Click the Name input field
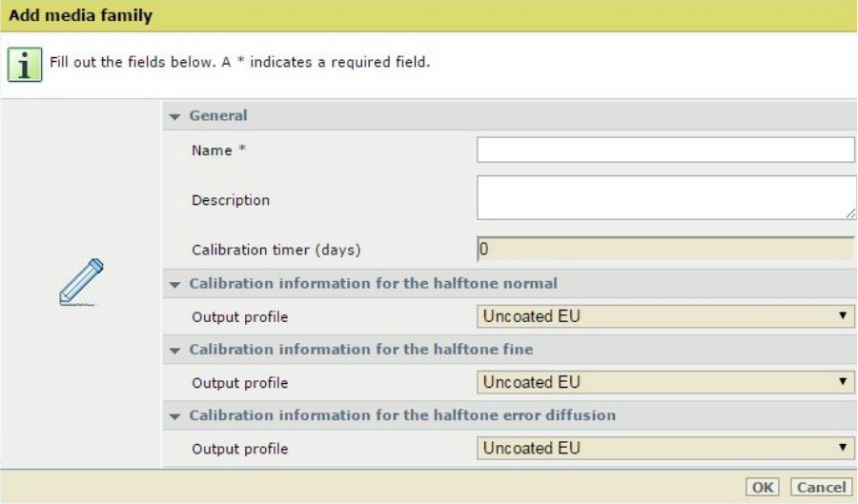This screenshot has width=858, height=504. point(665,151)
